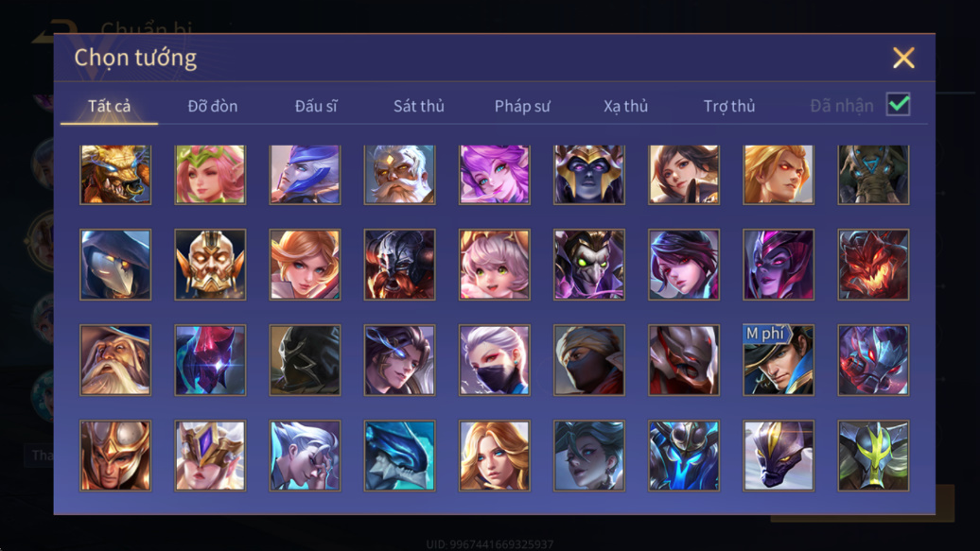Close the 'Chọn tướng' dialog
Image resolution: width=980 pixels, height=551 pixels.
[903, 58]
